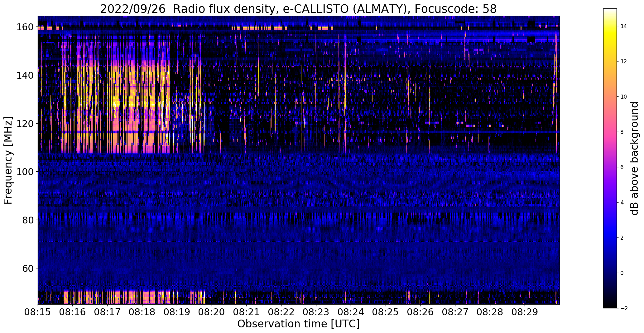This screenshot has height=333, width=644.
Task: Click the 08:28 time tick label
Action: (x=490, y=312)
